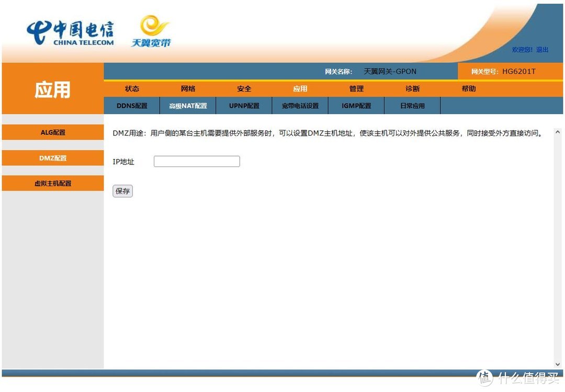Click the 保存 (Save) button
The height and width of the screenshot is (392, 565).
point(122,191)
